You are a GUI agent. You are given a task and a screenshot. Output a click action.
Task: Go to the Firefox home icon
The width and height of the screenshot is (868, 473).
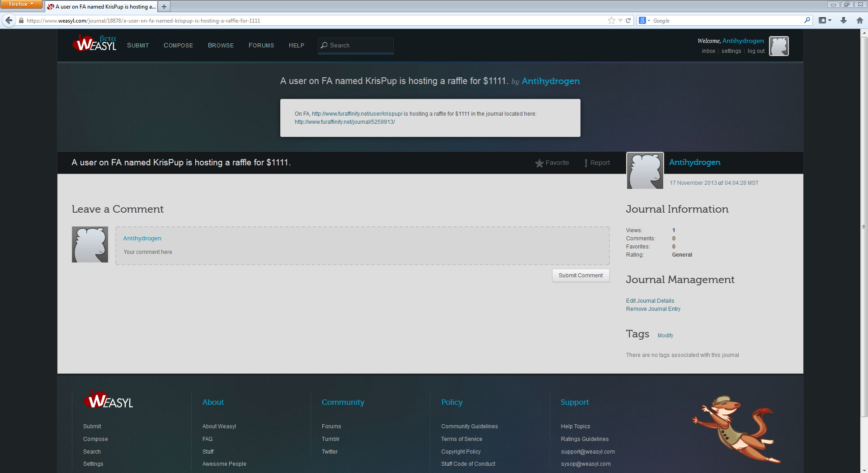point(859,20)
